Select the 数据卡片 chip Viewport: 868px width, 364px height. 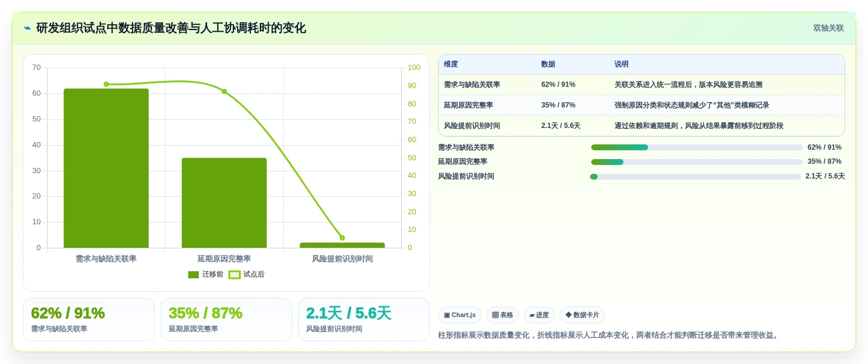tap(582, 315)
